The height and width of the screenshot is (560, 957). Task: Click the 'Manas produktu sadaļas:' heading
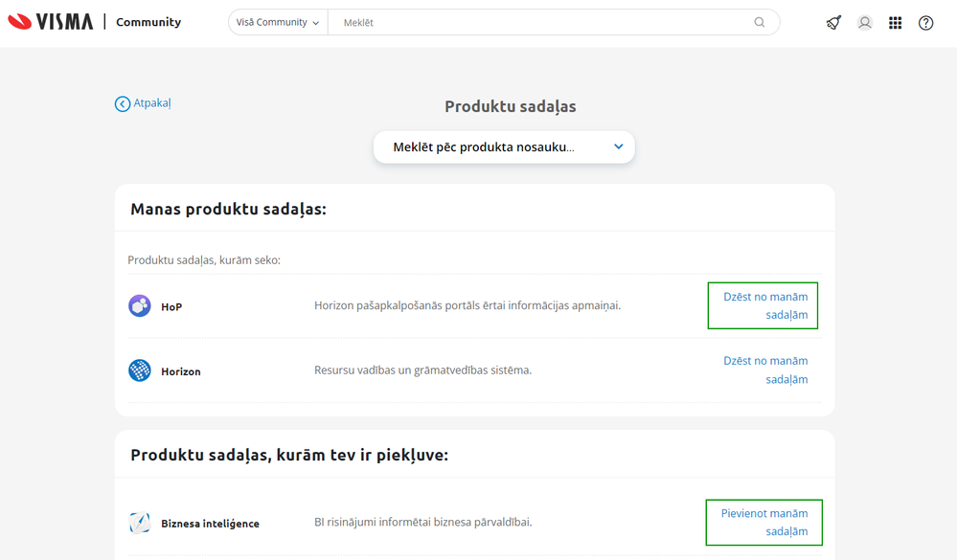(228, 209)
